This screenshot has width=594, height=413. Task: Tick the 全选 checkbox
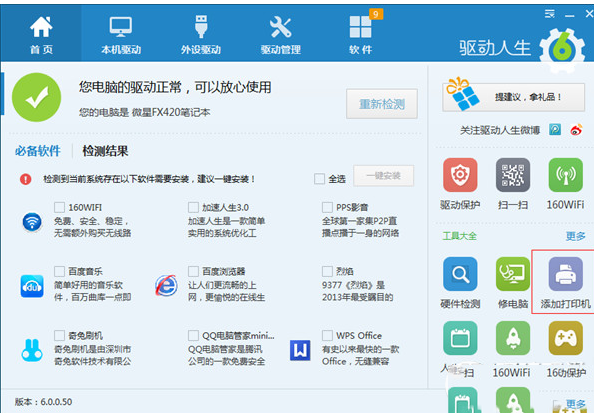[x=319, y=178]
